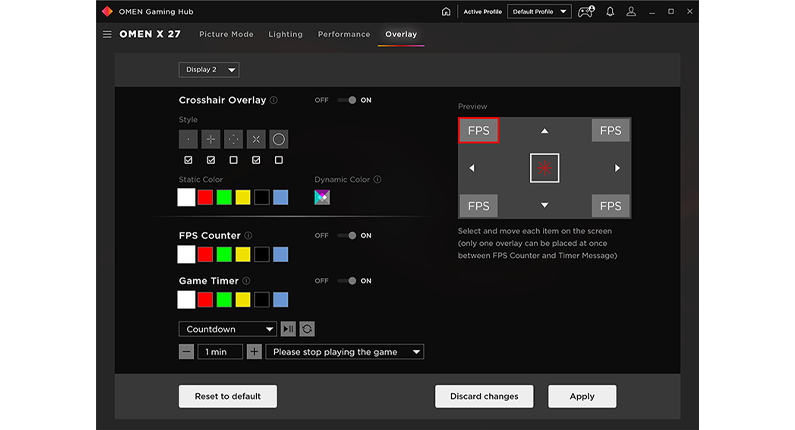Image resolution: width=795 pixels, height=430 pixels.
Task: Check the dotted-cross style checkbox
Action: pos(233,160)
